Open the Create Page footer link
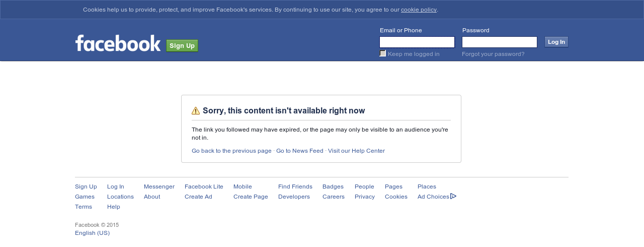Screen dimensions: 644x247 tap(251, 197)
